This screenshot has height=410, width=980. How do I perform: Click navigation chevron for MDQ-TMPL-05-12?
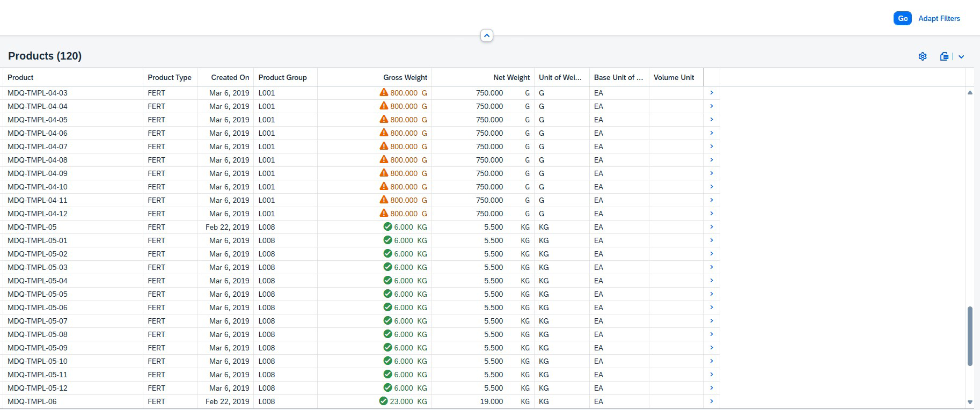coord(711,388)
